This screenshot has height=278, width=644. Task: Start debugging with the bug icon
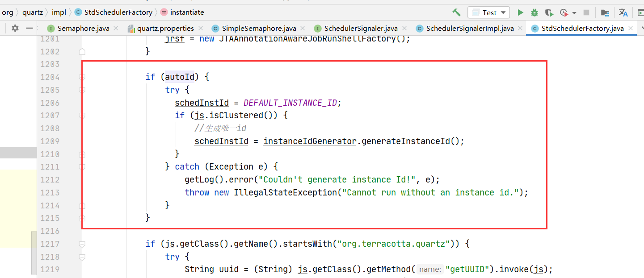[534, 12]
